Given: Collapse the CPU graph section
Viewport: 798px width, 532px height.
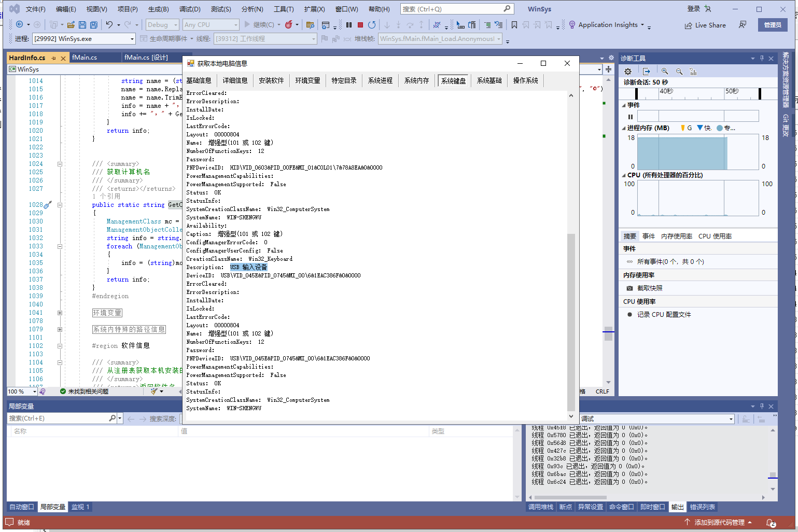Looking at the screenshot, I should (x=624, y=175).
